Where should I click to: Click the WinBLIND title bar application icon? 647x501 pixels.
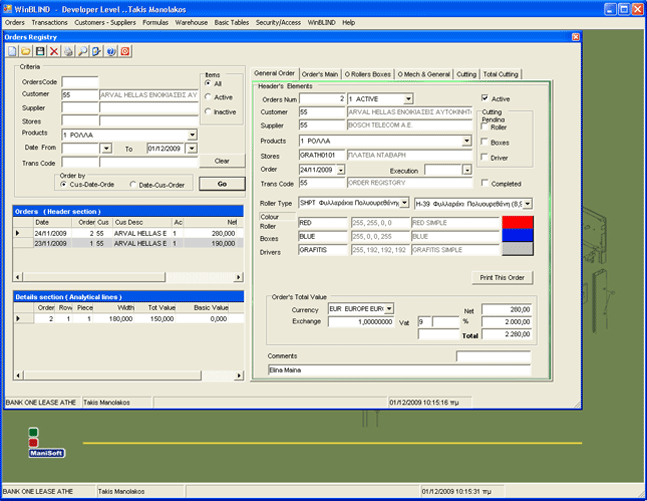(x=7, y=9)
